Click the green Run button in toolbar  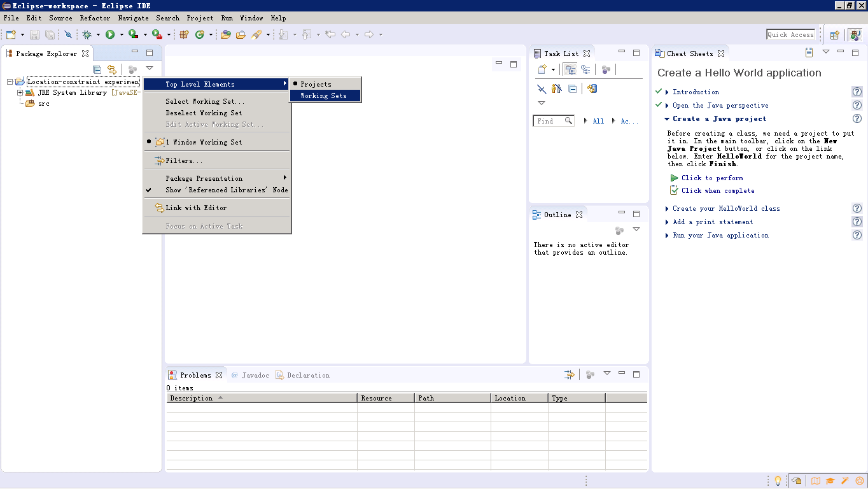[110, 34]
